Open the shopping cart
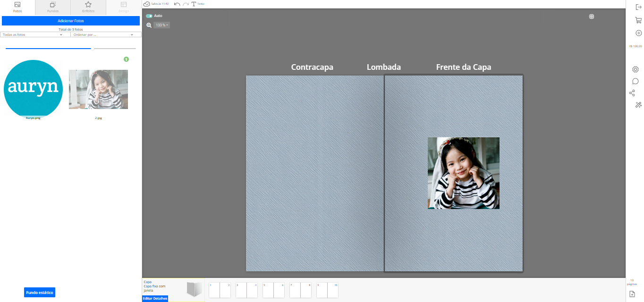 click(x=638, y=20)
